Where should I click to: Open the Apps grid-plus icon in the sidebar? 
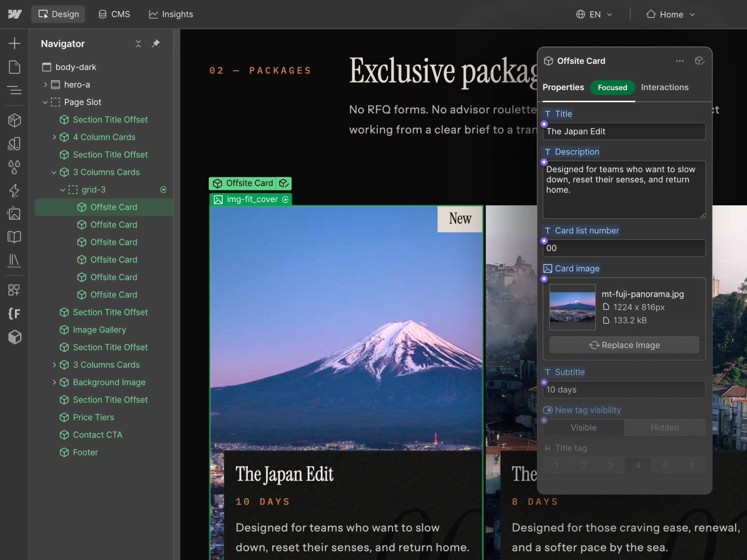[14, 290]
